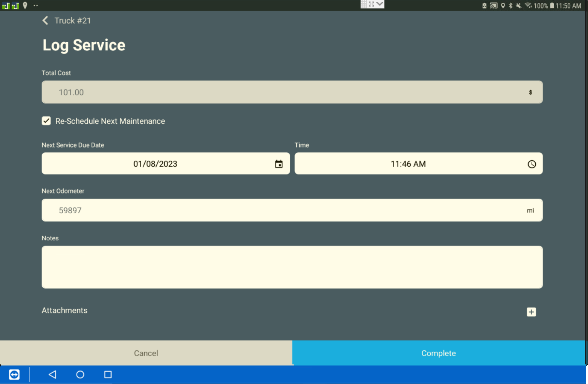Image resolution: width=588 pixels, height=384 pixels.
Task: Open recent apps with the square button
Action: [108, 374]
